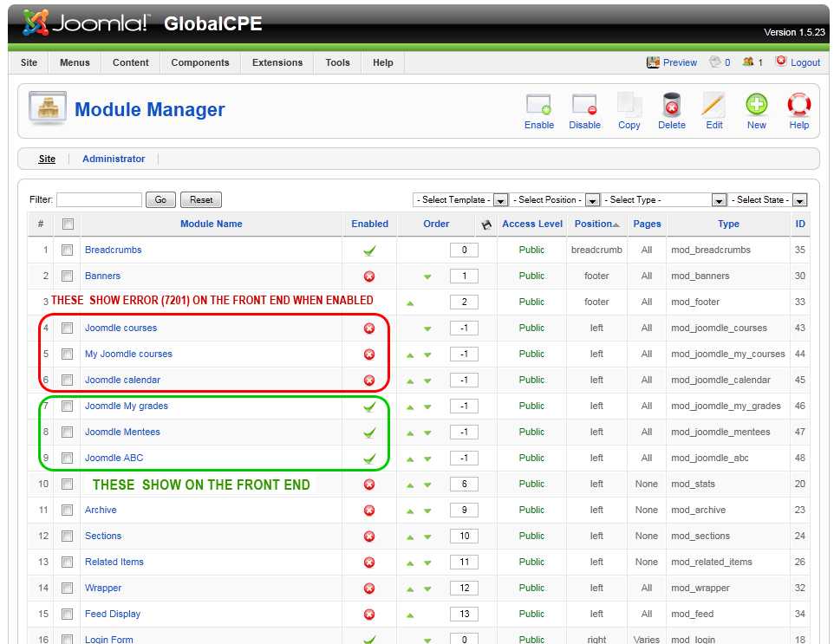Image resolution: width=834 pixels, height=644 pixels.
Task: Disable Breadcrumbs via its green check mark
Action: pyautogui.click(x=369, y=250)
